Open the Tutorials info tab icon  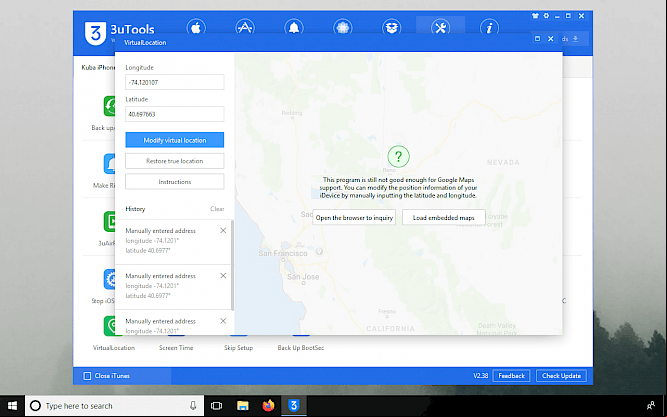pos(489,28)
